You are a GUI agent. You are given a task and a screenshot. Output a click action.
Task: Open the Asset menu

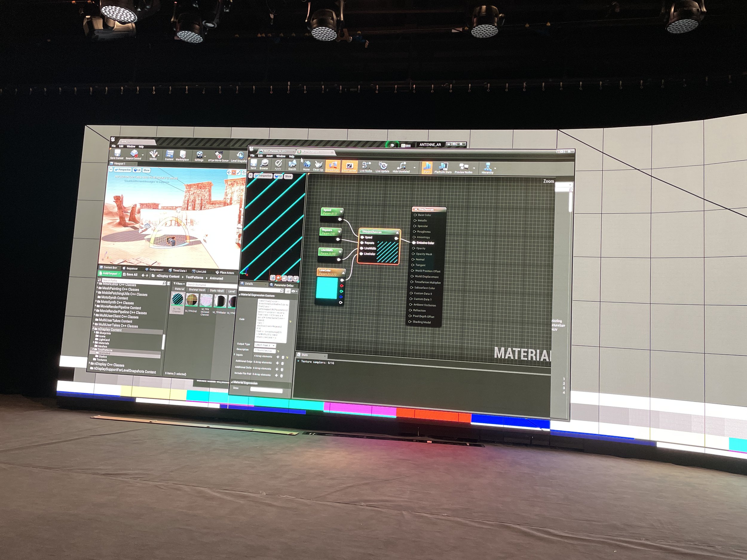(x=269, y=156)
